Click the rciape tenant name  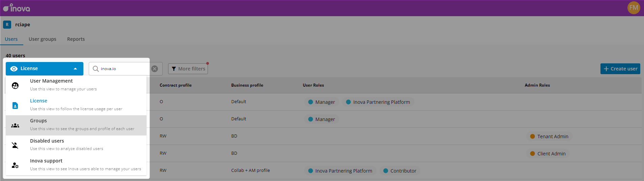[23, 25]
